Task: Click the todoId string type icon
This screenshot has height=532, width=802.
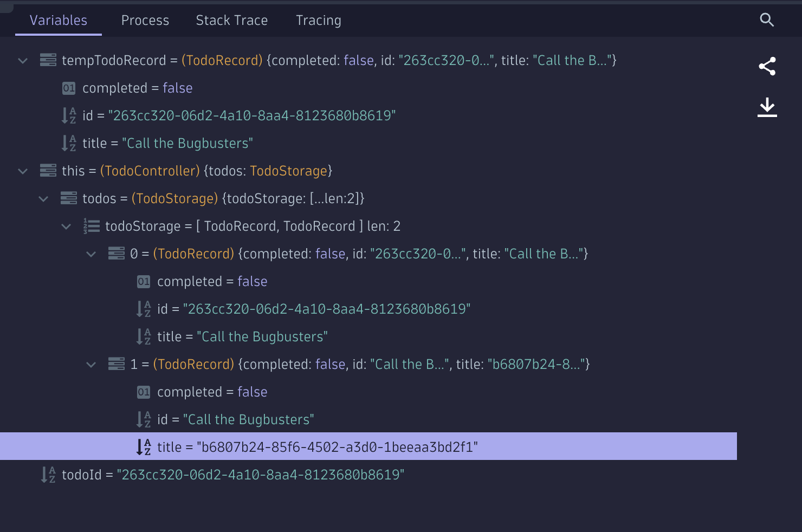Action: coord(48,475)
